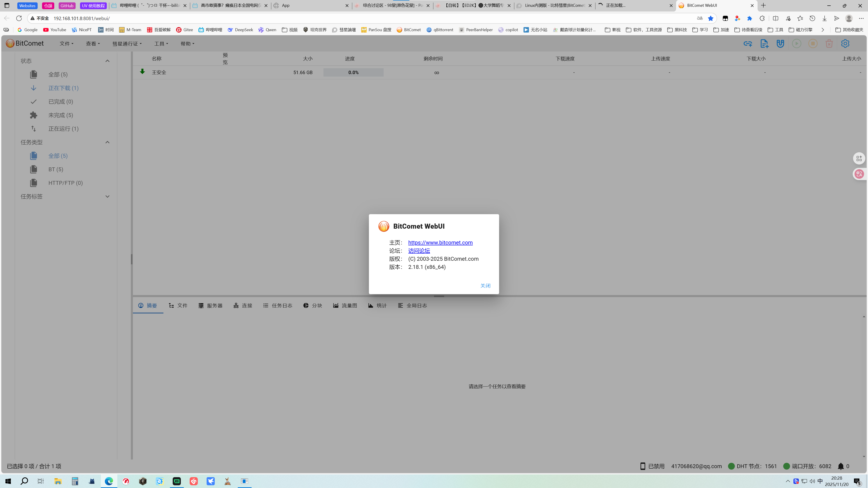Click the start task play icon
The width and height of the screenshot is (868, 488).
[797, 43]
